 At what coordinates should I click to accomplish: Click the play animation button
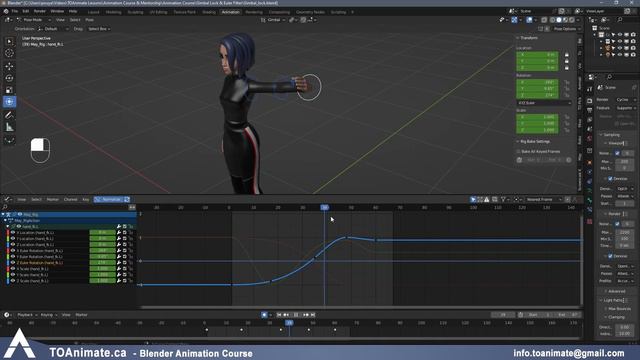[296, 315]
